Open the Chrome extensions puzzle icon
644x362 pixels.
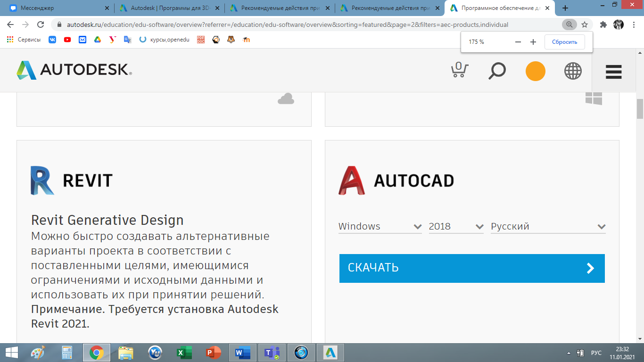[x=603, y=25]
